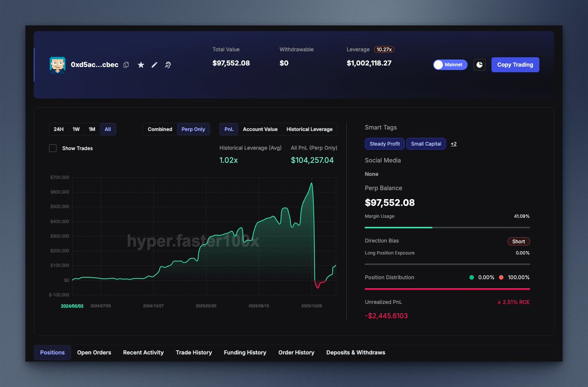Click the 100.00% short distribution value
Screen dimensions: 588x387
coord(518,278)
